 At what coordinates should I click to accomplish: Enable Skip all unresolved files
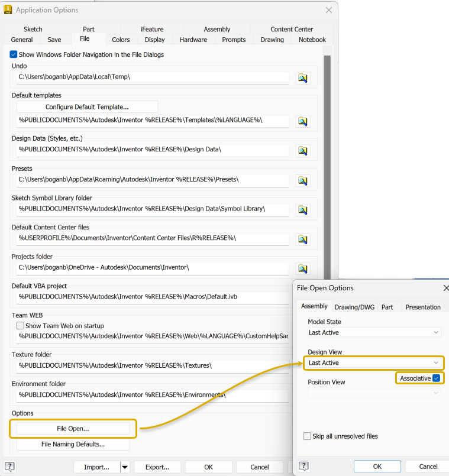point(307,436)
